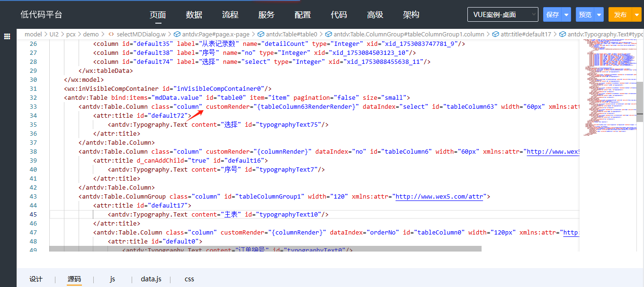This screenshot has width=644, height=287.
Task: Open the 保存 dropdown arrow
Action: click(566, 15)
